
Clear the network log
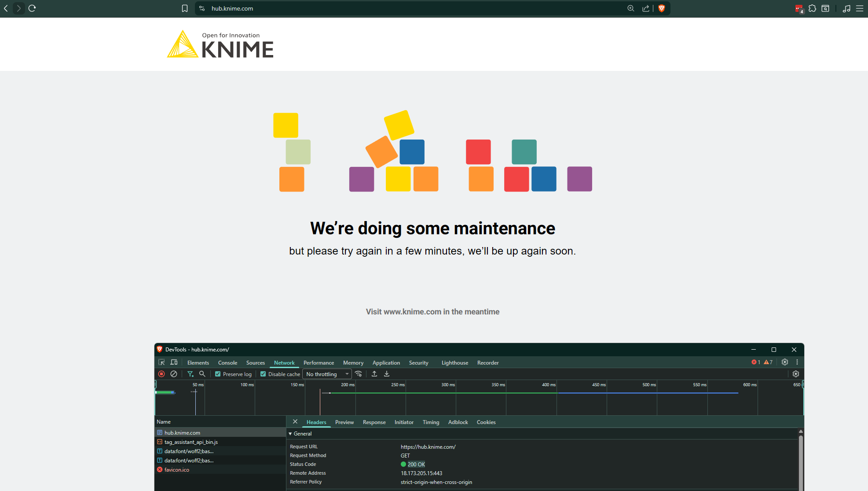(x=174, y=374)
